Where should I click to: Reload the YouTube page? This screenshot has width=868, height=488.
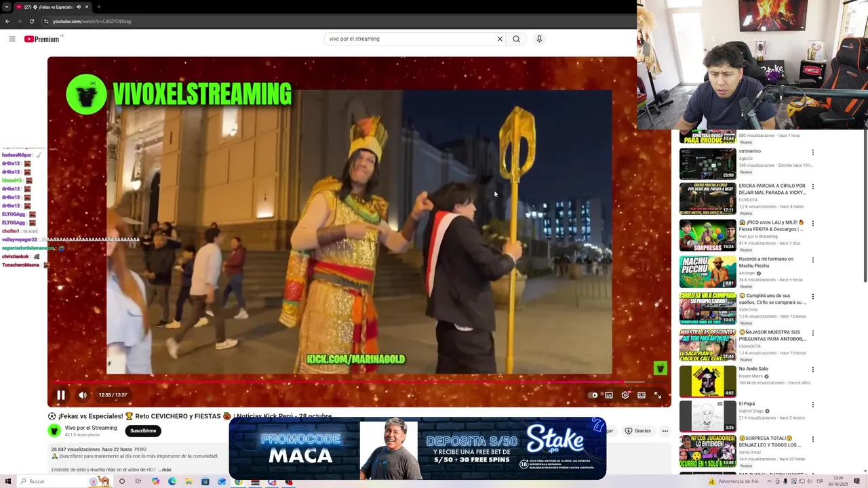(x=31, y=21)
